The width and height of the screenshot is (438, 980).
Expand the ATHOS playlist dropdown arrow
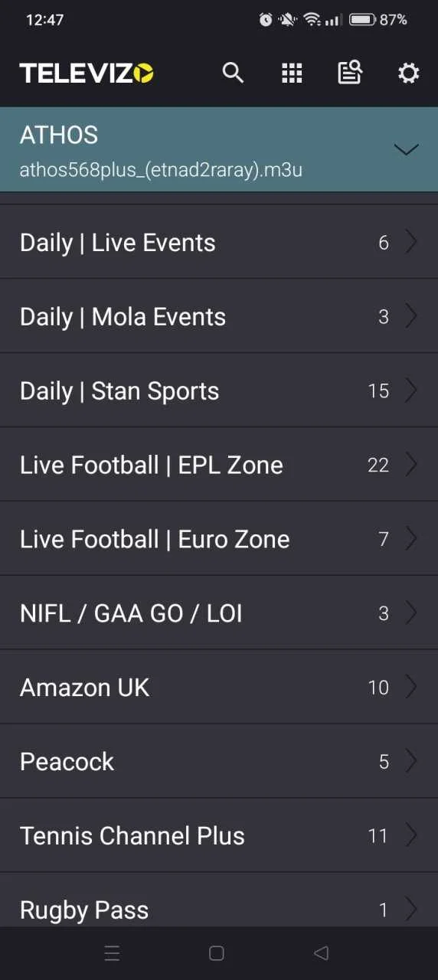[x=406, y=149]
